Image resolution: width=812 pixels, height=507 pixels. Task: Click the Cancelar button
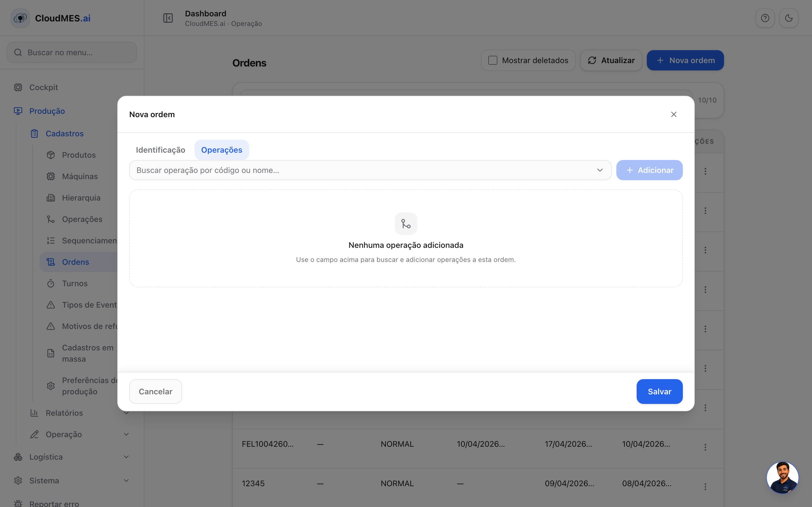click(155, 392)
